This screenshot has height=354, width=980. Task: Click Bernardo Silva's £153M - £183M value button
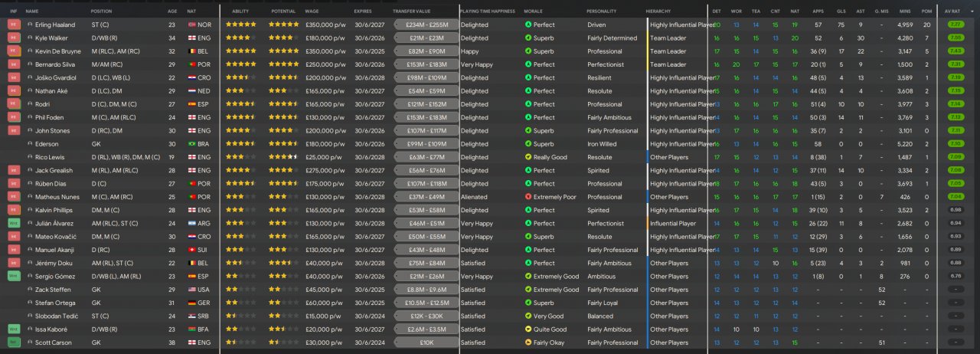coord(426,64)
